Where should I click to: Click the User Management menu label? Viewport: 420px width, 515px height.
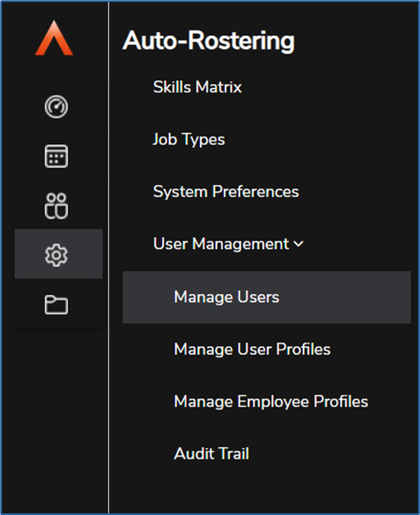click(x=221, y=244)
